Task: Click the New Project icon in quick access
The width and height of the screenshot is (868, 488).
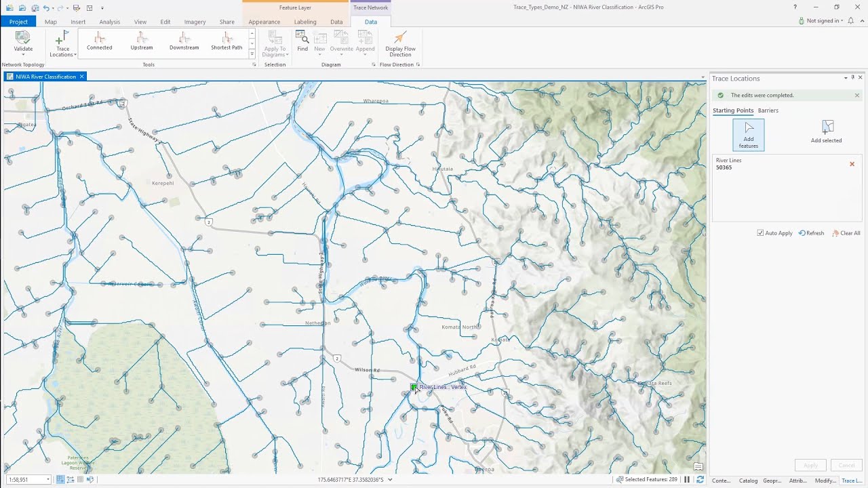Action: (9, 7)
